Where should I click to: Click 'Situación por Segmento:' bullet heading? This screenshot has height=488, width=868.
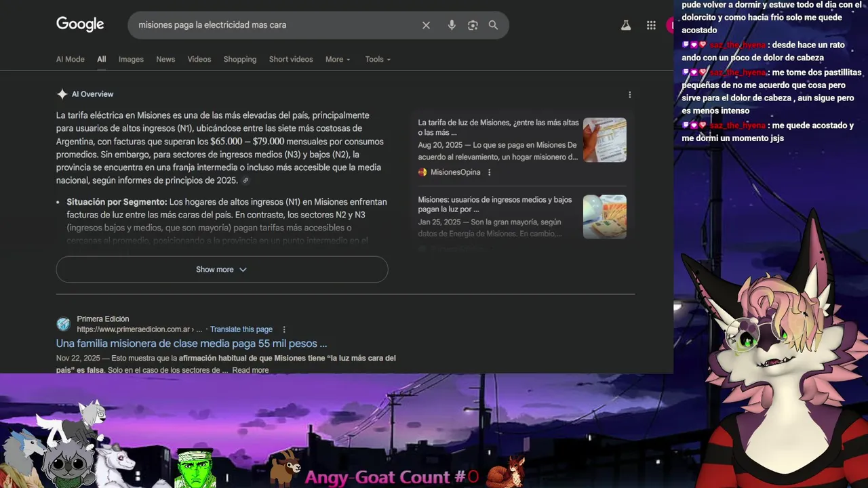tap(117, 202)
